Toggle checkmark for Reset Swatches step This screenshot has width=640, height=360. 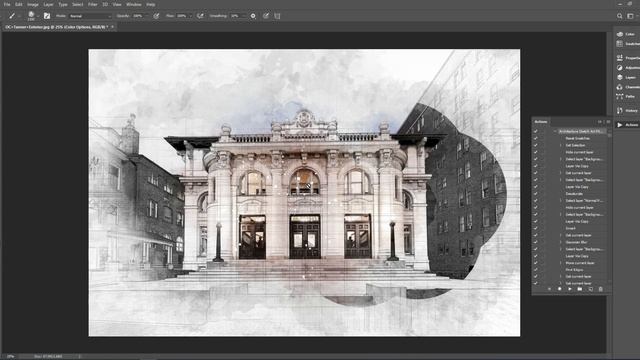click(536, 138)
